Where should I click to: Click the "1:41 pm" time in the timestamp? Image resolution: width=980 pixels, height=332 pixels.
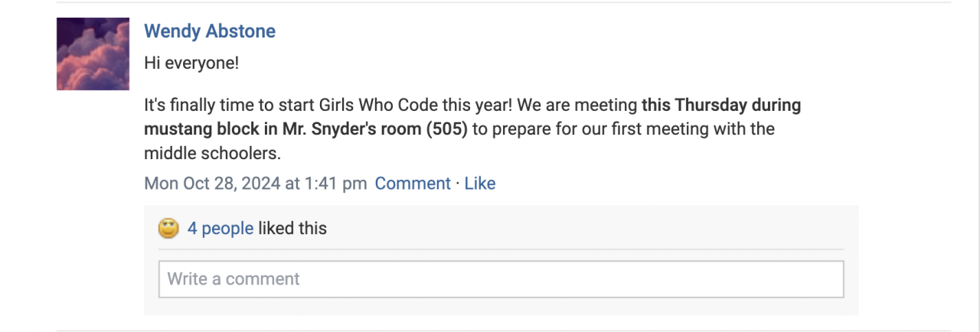coord(335,184)
